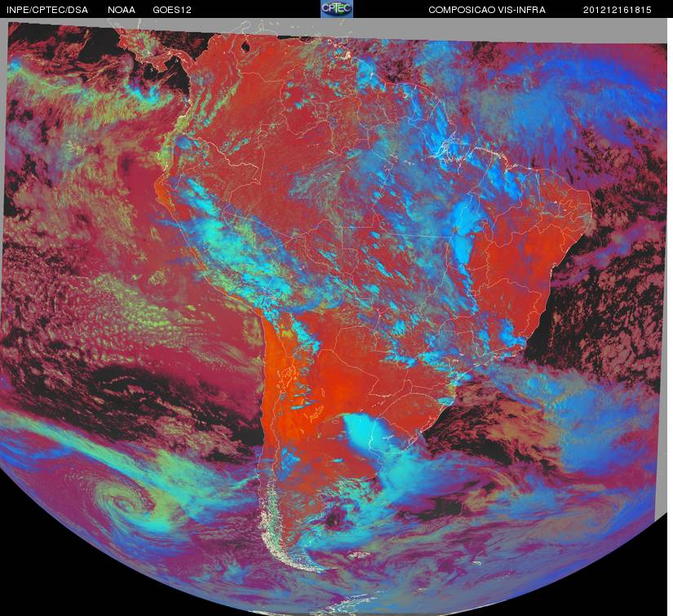
Task: Select the 201212161815 timestamp
Action: tap(618, 10)
